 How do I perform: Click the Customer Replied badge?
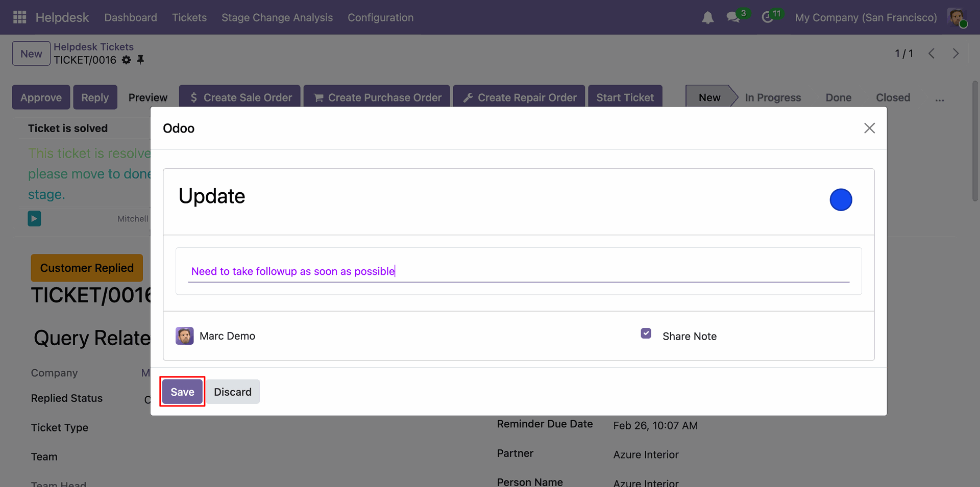(x=87, y=268)
